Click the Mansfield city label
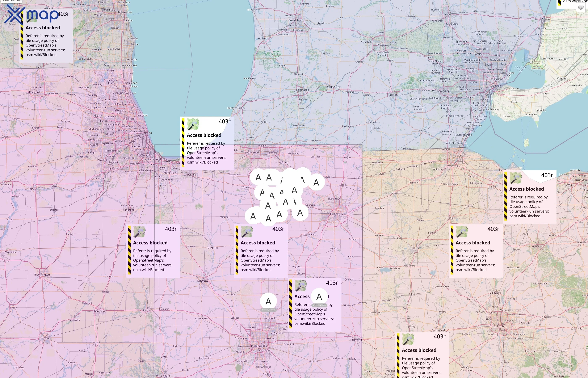 537,247
